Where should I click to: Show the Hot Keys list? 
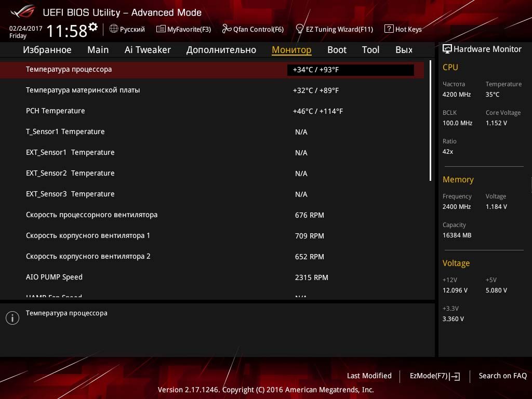pos(403,29)
